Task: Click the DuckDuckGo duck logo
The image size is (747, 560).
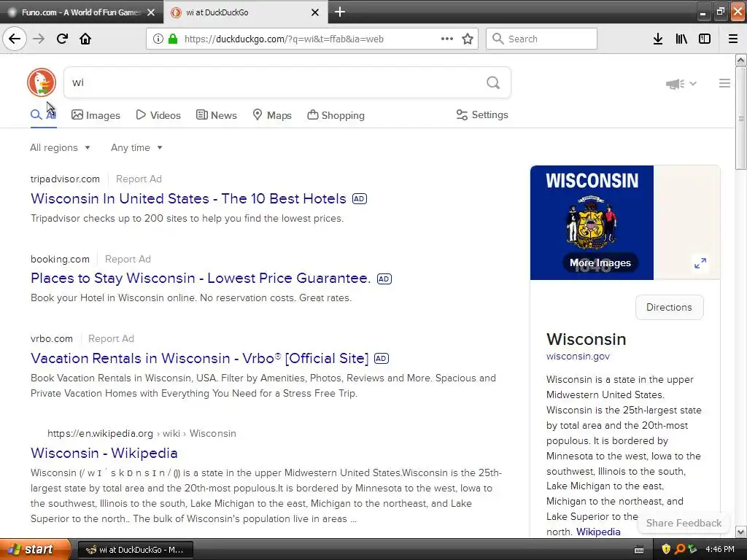Action: (42, 82)
